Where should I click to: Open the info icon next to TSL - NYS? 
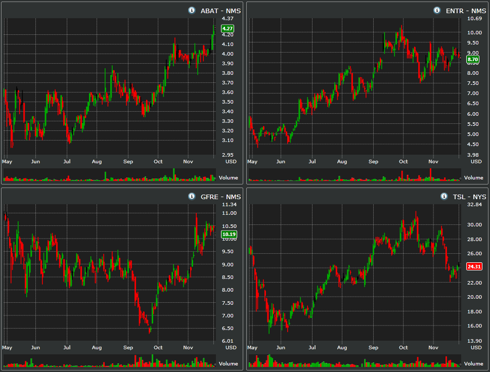[444, 196]
